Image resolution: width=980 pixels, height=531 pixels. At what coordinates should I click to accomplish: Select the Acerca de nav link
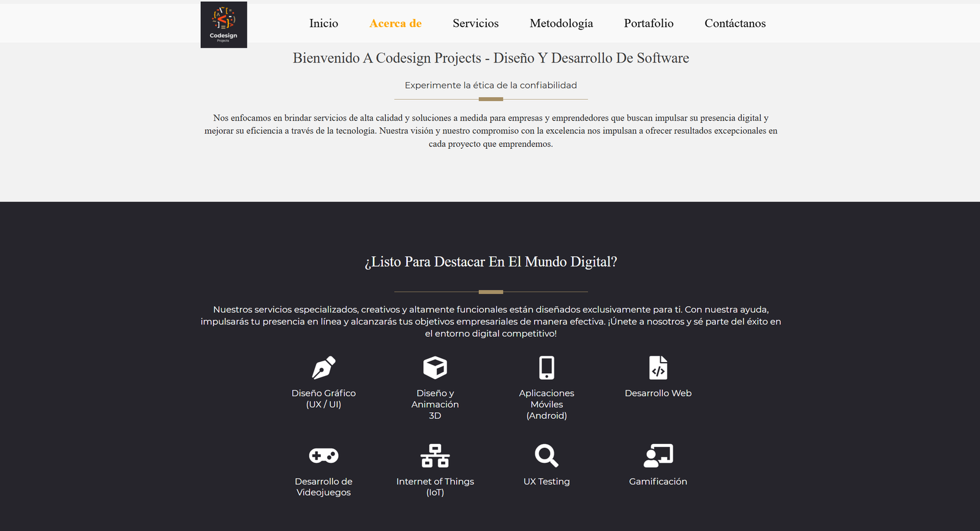[x=396, y=23]
